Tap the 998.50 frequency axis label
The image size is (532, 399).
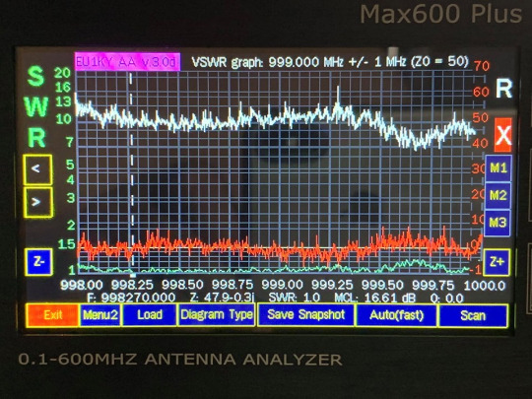click(182, 285)
